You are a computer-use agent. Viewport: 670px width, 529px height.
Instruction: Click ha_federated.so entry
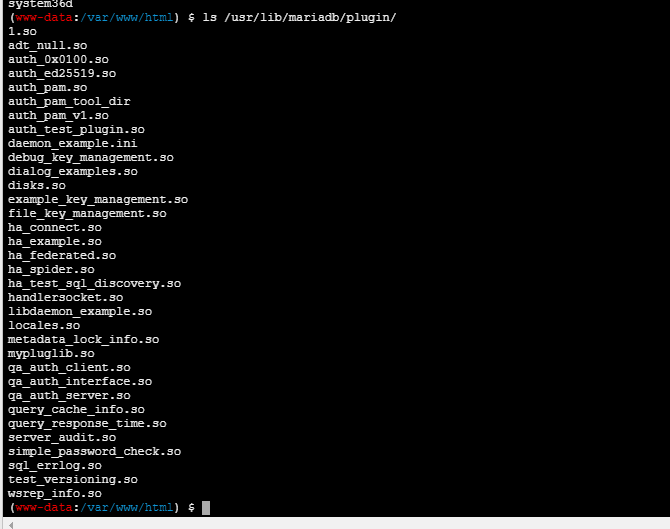tap(62, 256)
